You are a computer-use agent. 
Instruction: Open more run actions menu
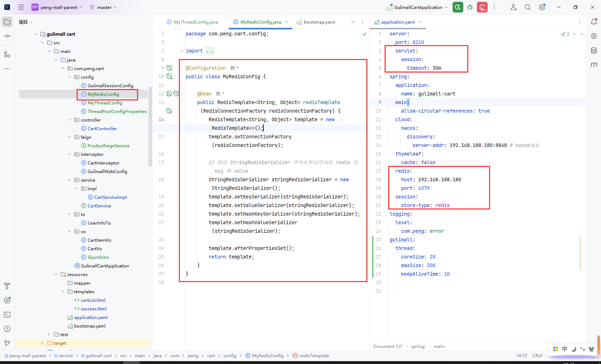pos(494,7)
